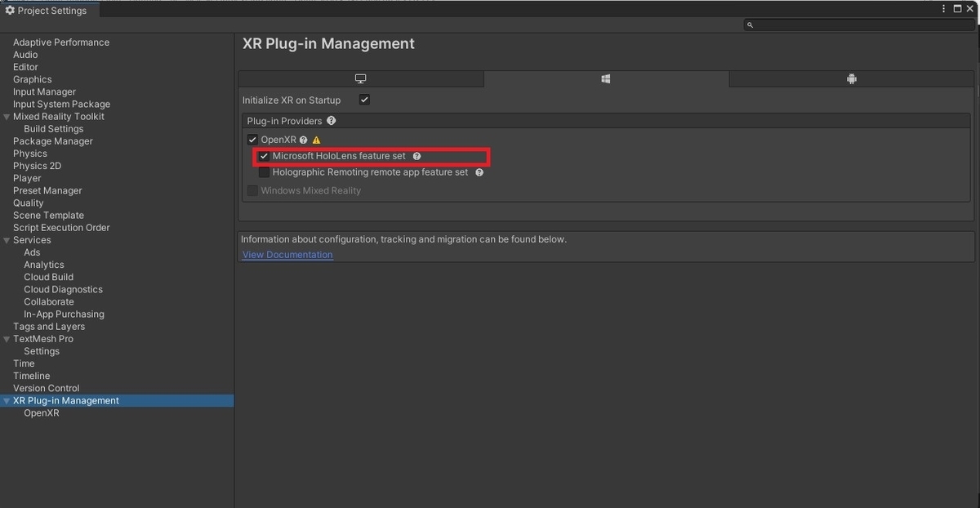Image resolution: width=980 pixels, height=508 pixels.
Task: Open Input Manager settings
Action: 44,92
